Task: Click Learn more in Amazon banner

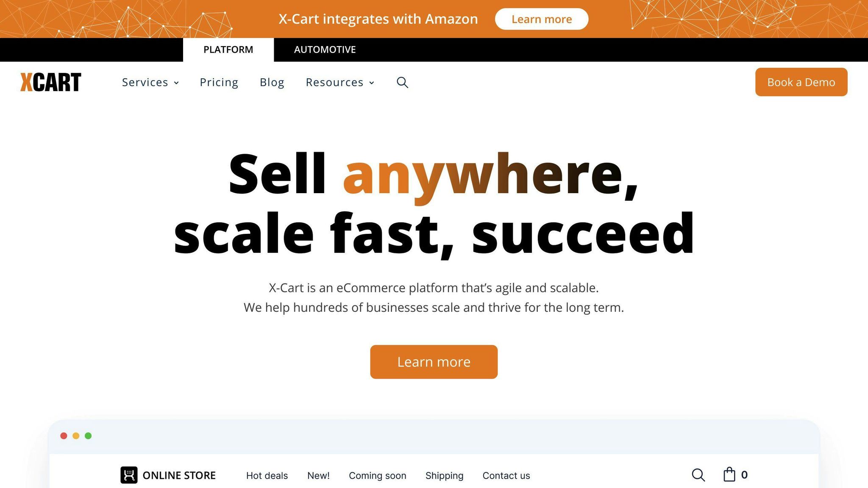Action: [541, 19]
